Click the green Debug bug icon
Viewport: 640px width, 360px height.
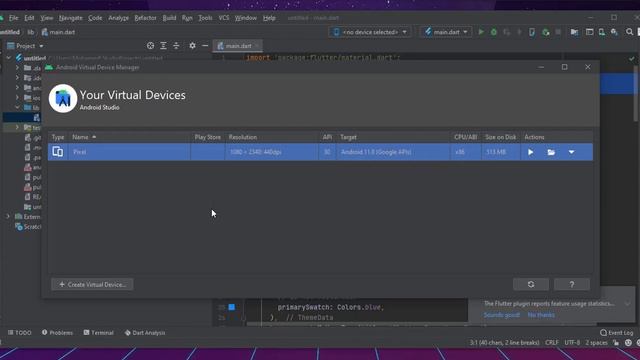point(494,32)
